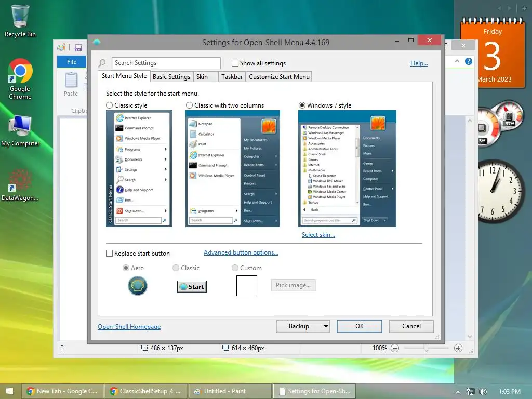This screenshot has width=532, height=399.
Task: Click the OK button
Action: point(360,326)
